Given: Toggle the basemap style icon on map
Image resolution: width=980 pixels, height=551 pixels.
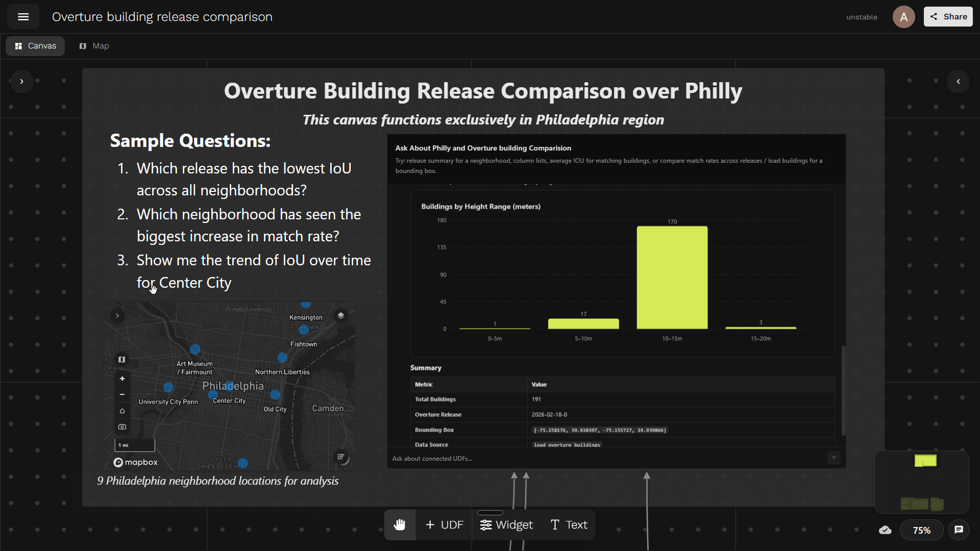Looking at the screenshot, I should point(121,360).
